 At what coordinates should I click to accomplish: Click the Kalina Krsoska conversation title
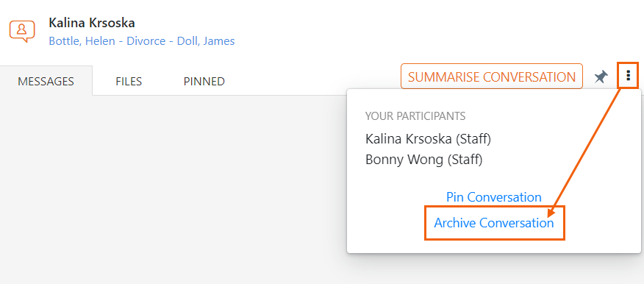(x=92, y=23)
